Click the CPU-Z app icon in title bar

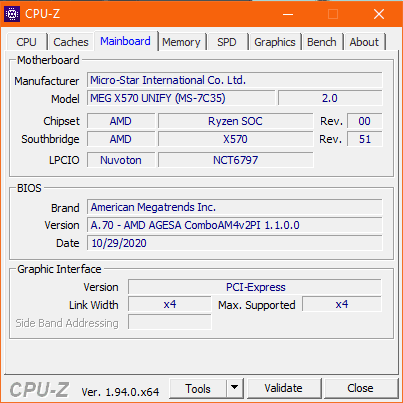(12, 14)
